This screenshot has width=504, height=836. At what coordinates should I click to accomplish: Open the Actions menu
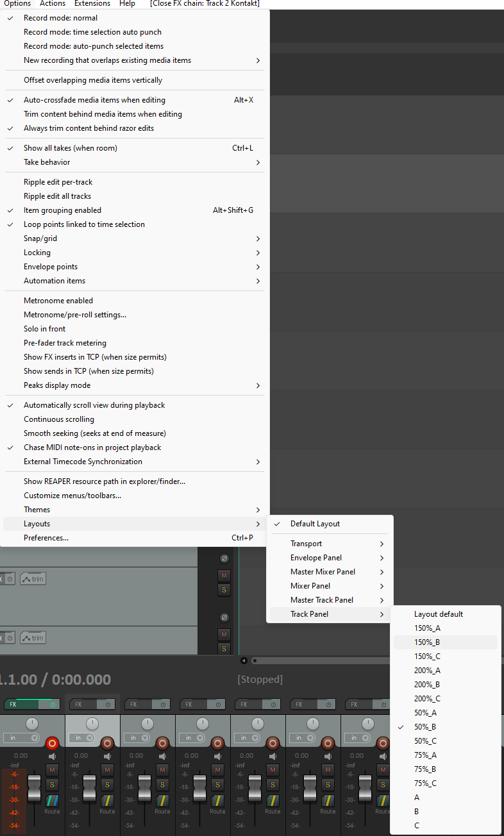tap(53, 4)
